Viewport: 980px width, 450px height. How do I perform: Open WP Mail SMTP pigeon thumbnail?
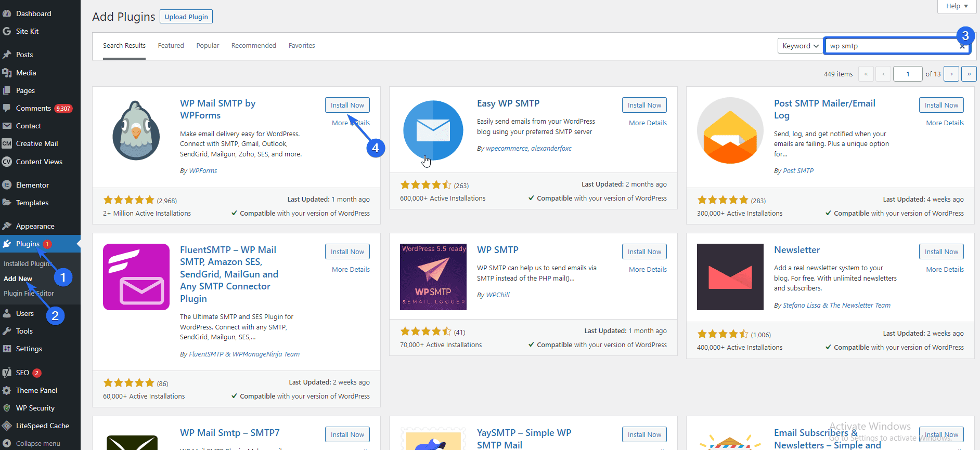coord(136,130)
